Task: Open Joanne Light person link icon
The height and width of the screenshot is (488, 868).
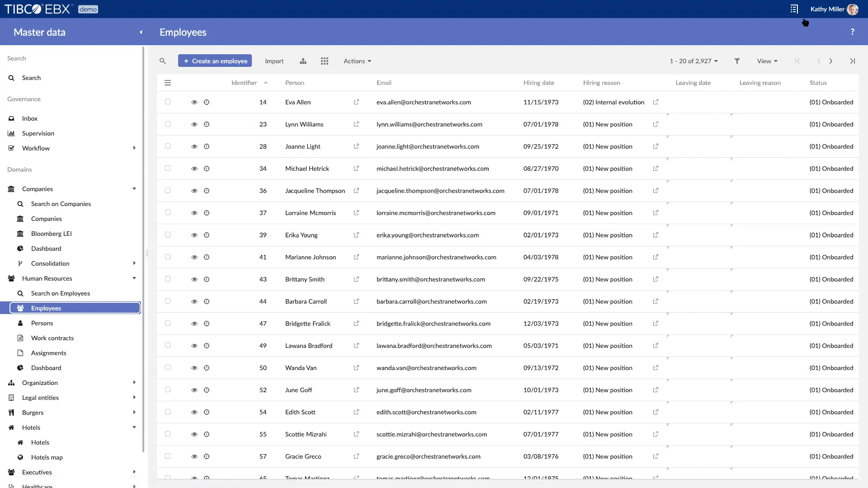Action: (356, 146)
